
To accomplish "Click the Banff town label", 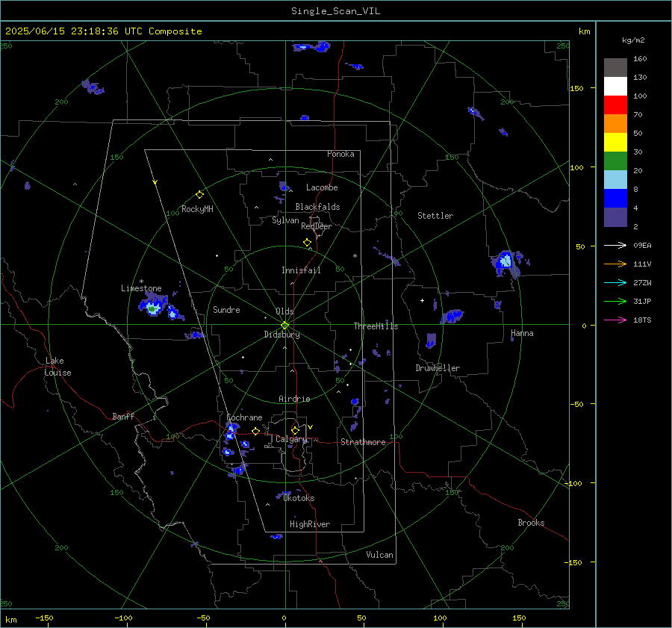I will [x=123, y=416].
